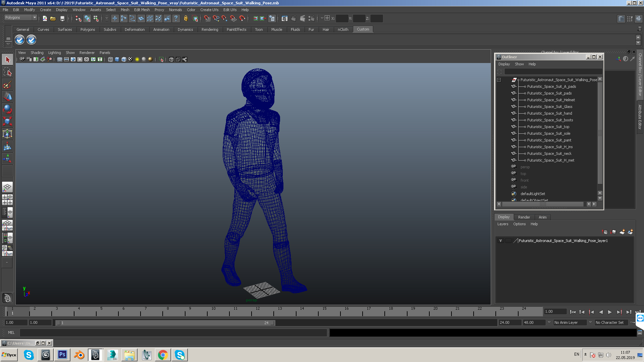The image size is (644, 362).
Task: Click the Render tab in Channel Box
Action: 524,217
